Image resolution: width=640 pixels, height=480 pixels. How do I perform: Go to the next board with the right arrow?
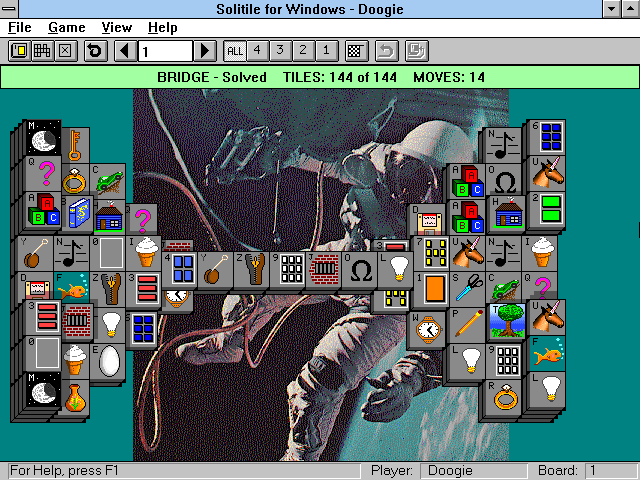[205, 51]
